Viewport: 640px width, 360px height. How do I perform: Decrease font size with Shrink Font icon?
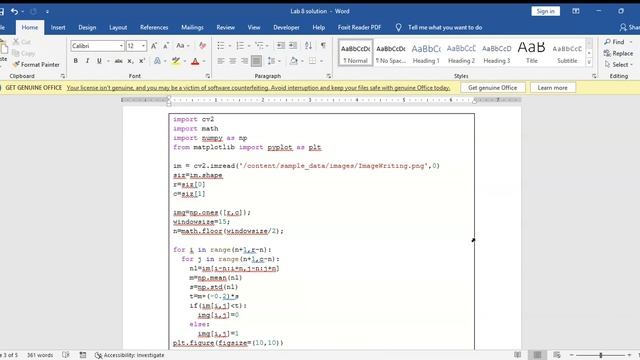(166, 46)
